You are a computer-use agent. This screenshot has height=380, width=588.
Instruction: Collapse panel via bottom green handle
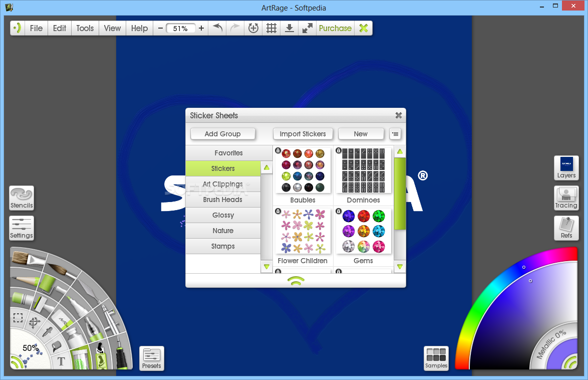[x=296, y=281]
